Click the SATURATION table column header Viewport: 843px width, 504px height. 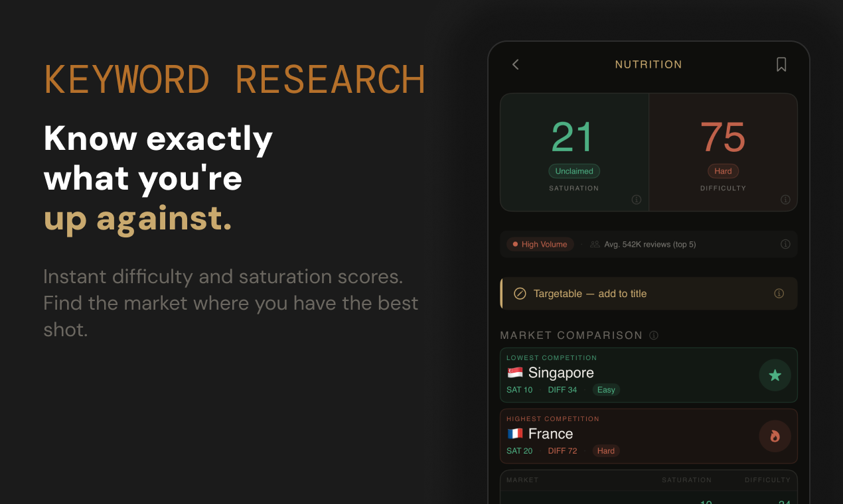click(x=686, y=479)
